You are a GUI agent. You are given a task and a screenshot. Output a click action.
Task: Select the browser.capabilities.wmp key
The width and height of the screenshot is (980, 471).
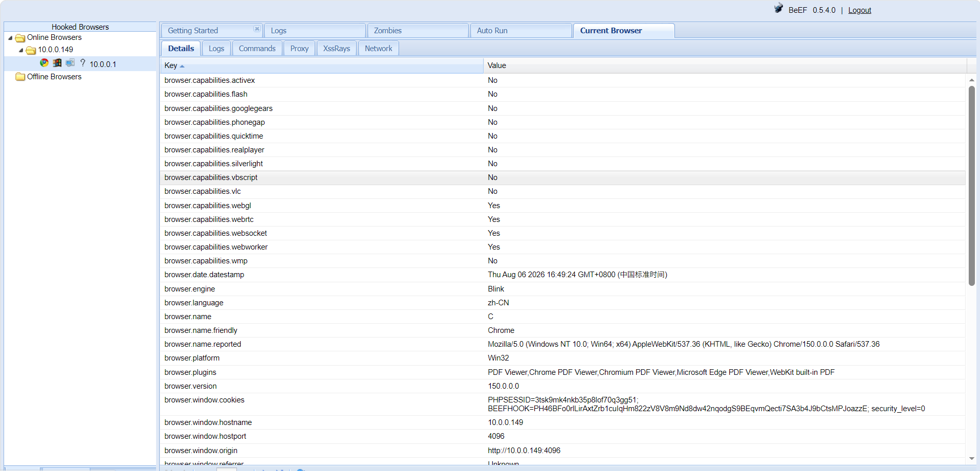click(206, 261)
